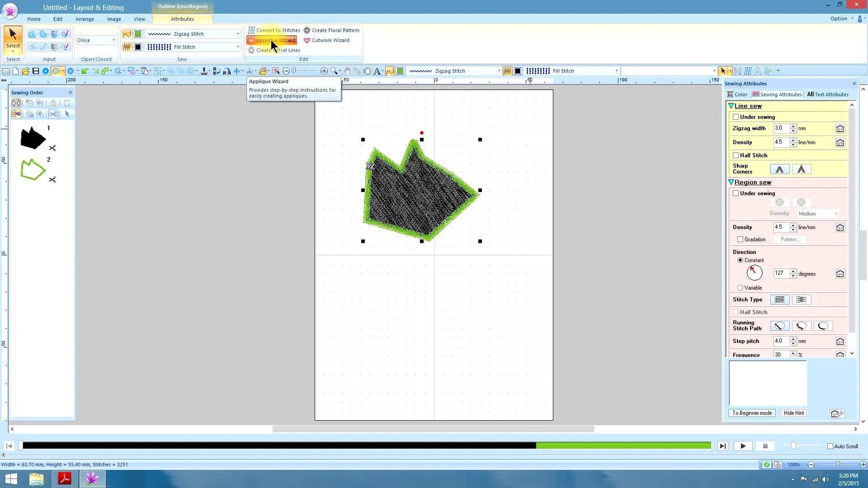Click the zoom in plus icon in toolbar
The image size is (868, 488).
(324, 71)
